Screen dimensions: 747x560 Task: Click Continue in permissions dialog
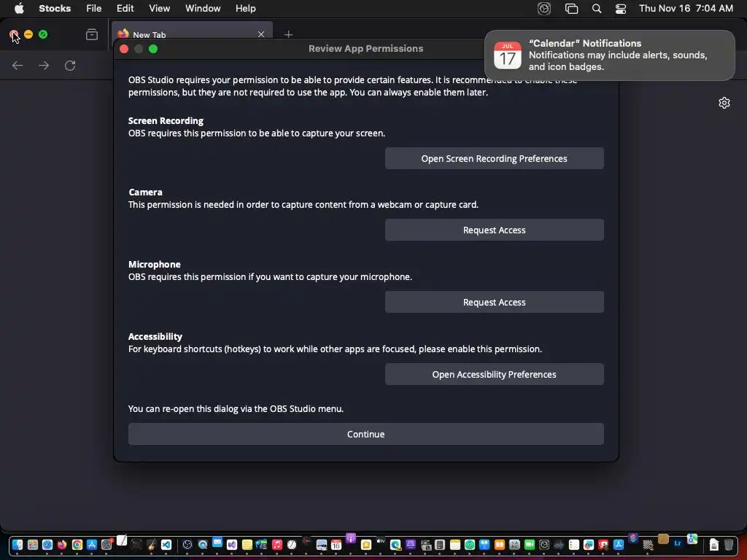point(366,435)
